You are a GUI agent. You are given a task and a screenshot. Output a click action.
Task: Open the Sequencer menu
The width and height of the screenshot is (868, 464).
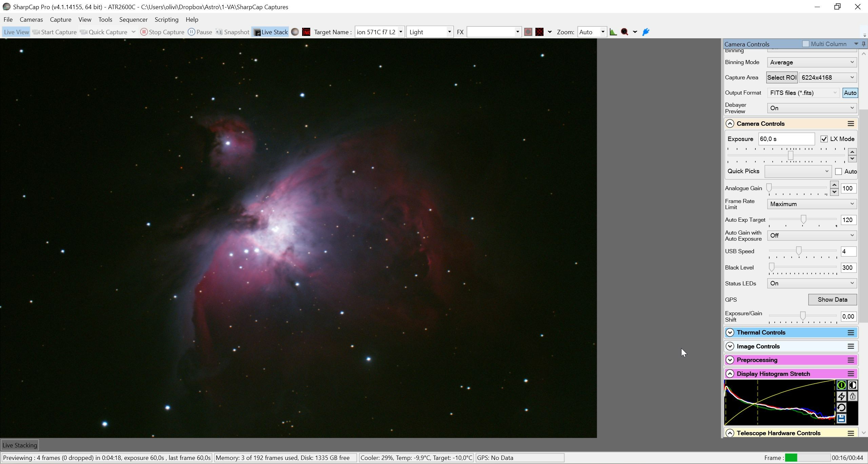tap(133, 19)
